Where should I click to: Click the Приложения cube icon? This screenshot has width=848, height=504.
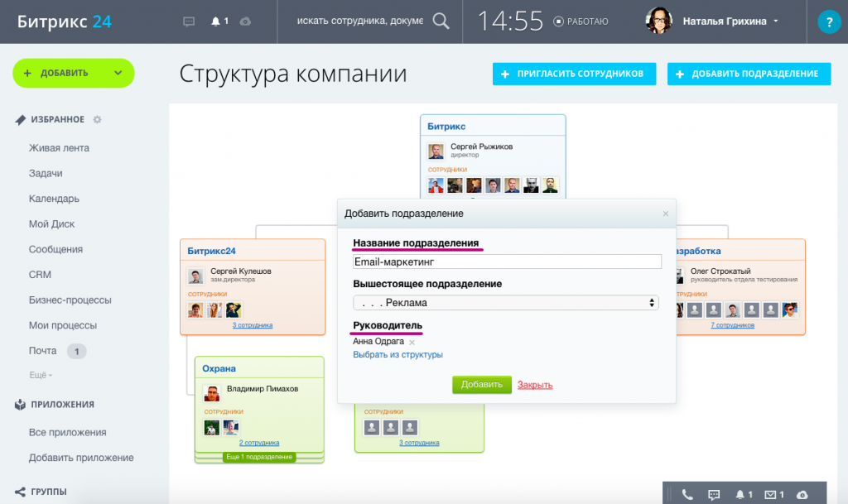pyautogui.click(x=20, y=404)
